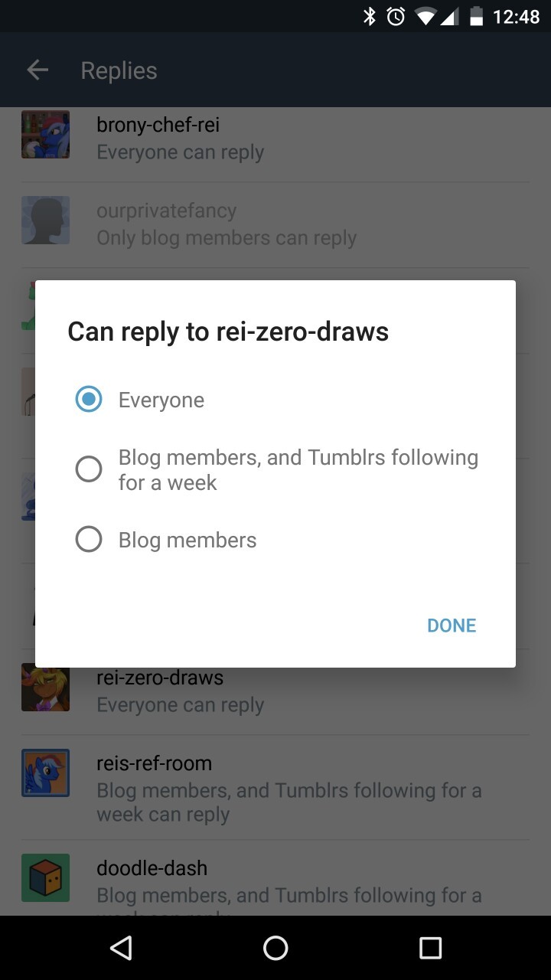551x980 pixels.
Task: Tap the Wi-Fi signal status icon
Action: (426, 16)
